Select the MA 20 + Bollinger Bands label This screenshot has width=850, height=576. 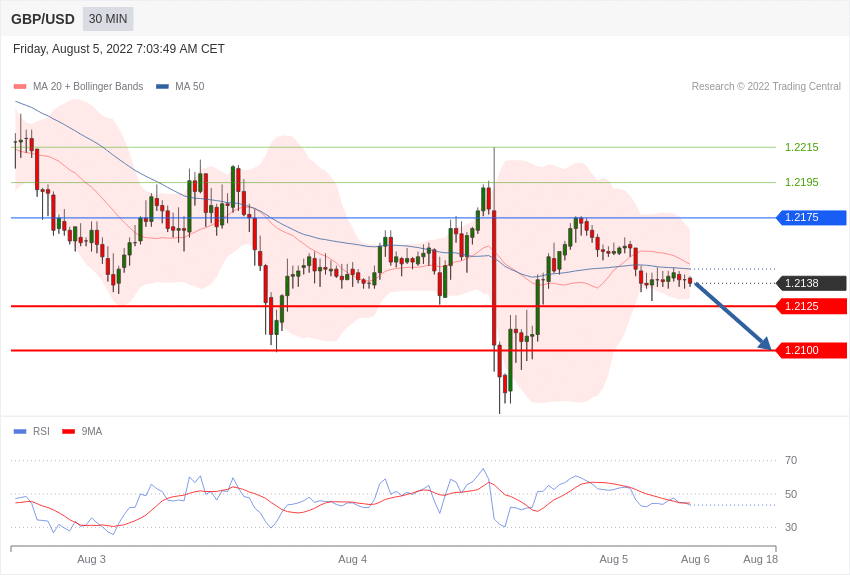(88, 87)
